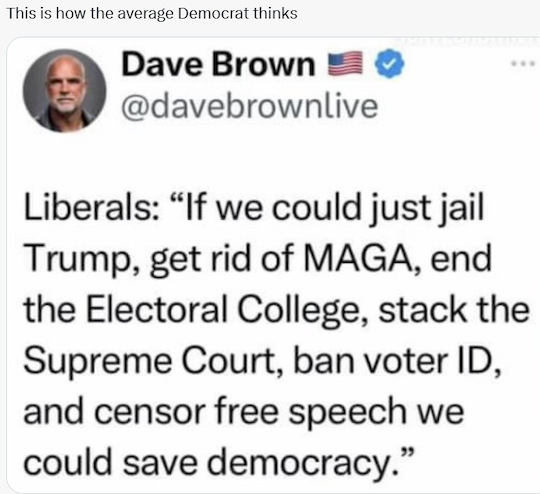Click the Dave Brown display name
The height and width of the screenshot is (494, 540).
[218, 64]
